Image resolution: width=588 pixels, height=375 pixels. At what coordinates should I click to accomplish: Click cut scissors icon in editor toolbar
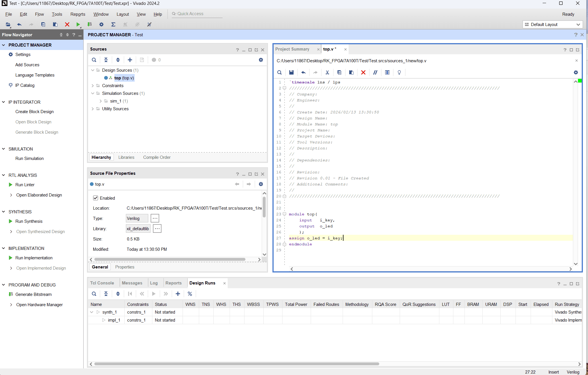click(x=327, y=73)
